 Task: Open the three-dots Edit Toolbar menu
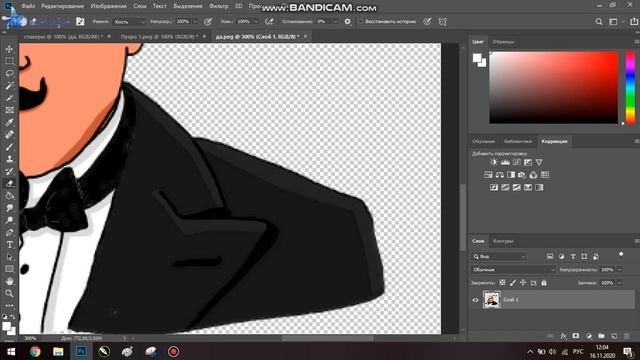[x=9, y=305]
